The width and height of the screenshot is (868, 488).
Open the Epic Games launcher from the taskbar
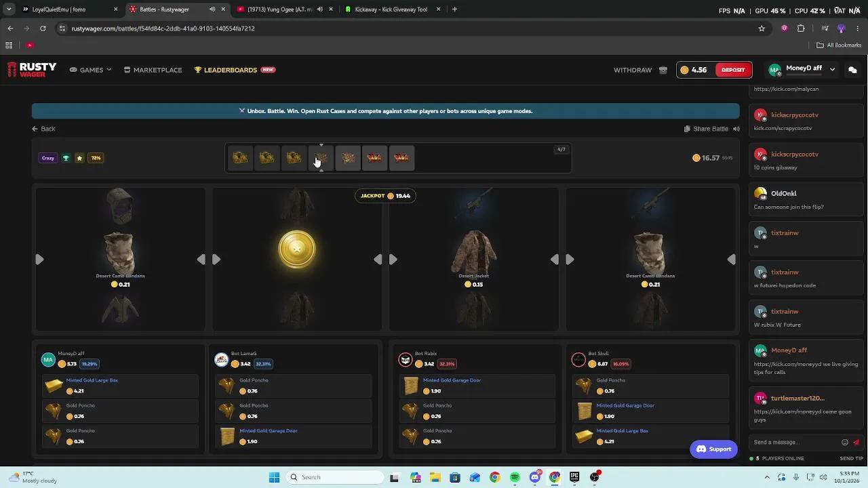pos(574,477)
